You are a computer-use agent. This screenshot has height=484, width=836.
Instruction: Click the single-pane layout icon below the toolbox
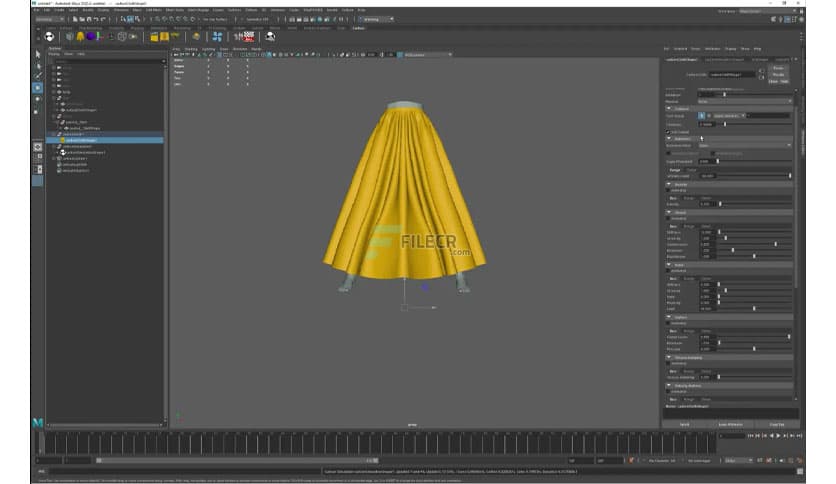(x=37, y=147)
